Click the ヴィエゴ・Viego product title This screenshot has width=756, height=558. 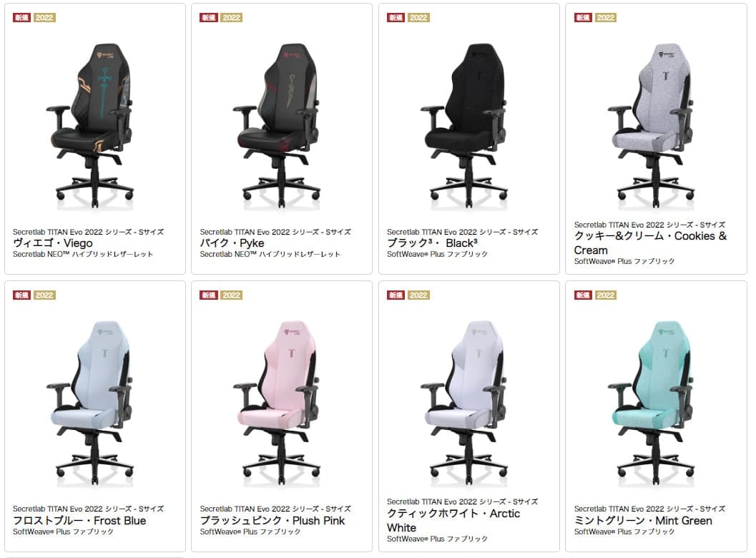click(52, 243)
